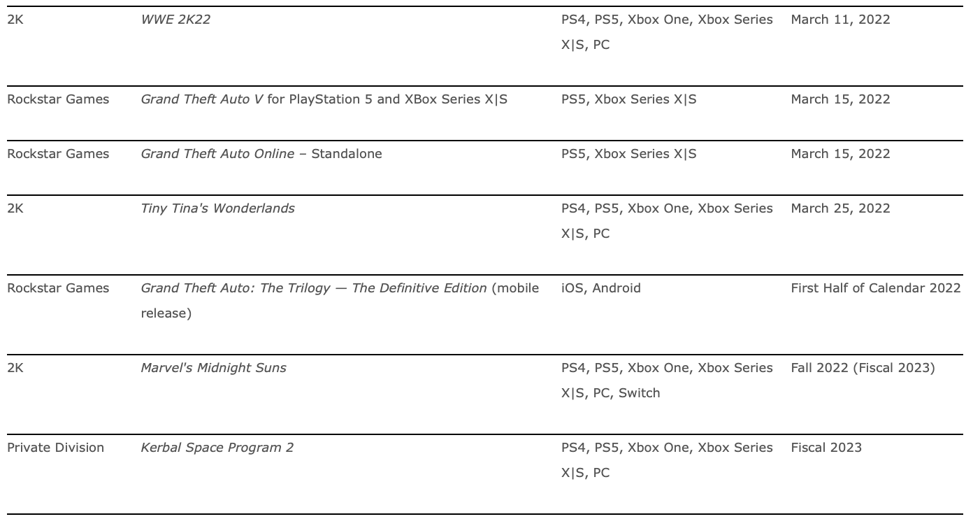Viewport: 980px width, 519px height.
Task: Select Rockstar Games label beside Grand Theft Auto Online
Action: pyautogui.click(x=58, y=154)
